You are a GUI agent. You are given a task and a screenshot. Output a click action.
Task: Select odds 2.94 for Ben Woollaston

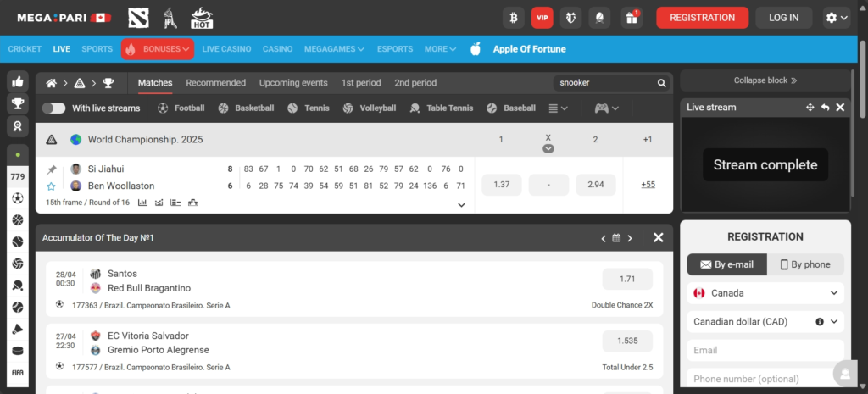pyautogui.click(x=596, y=185)
